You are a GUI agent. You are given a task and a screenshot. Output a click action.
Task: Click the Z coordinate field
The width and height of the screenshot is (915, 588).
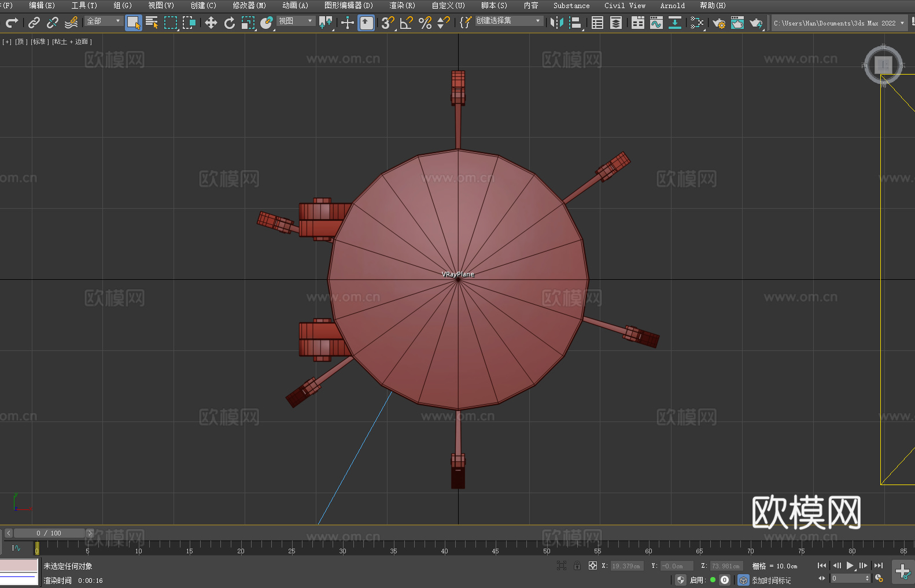click(x=725, y=566)
